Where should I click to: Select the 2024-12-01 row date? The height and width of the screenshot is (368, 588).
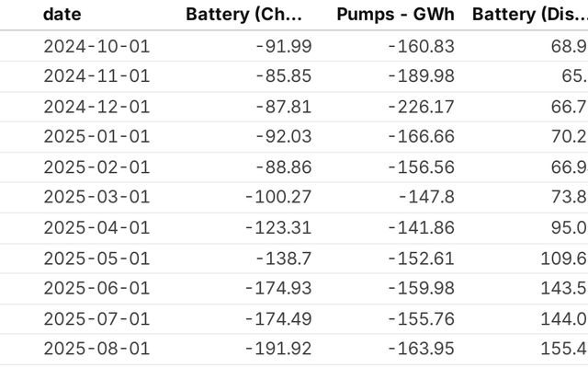pos(96,108)
